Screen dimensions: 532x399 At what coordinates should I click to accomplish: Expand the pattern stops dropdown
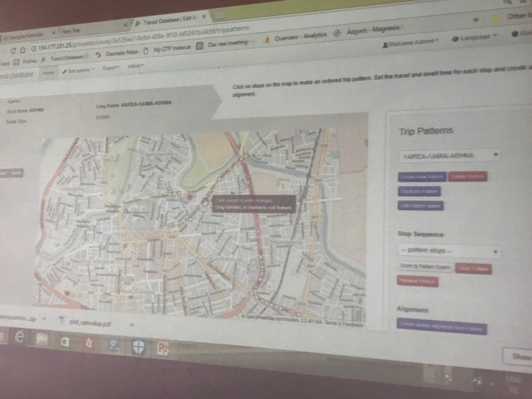[x=449, y=251]
